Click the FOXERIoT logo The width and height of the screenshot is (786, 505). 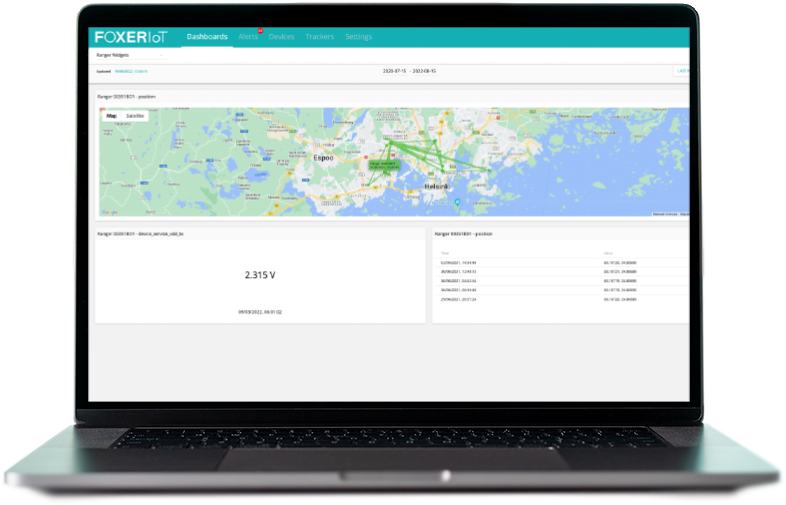tap(131, 37)
